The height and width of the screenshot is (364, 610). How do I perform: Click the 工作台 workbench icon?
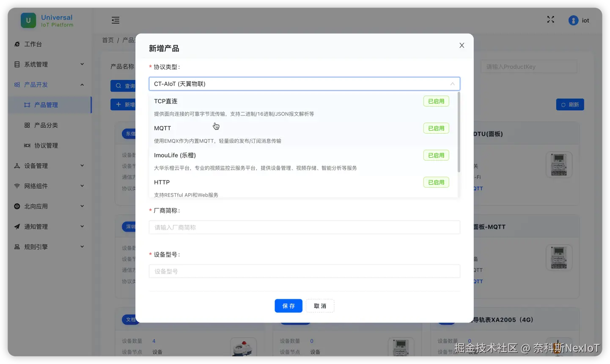pos(17,44)
